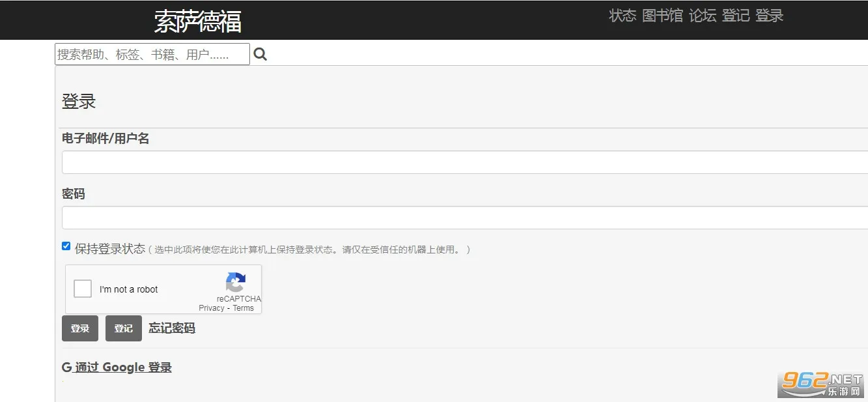The image size is (868, 402).
Task: Go to the 论坛 page
Action: [x=702, y=15]
